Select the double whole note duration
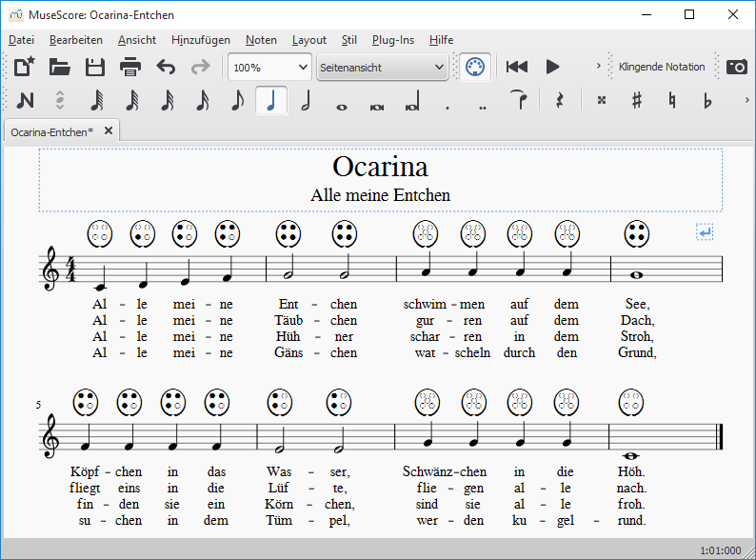Viewport: 756px width, 560px height. point(376,107)
